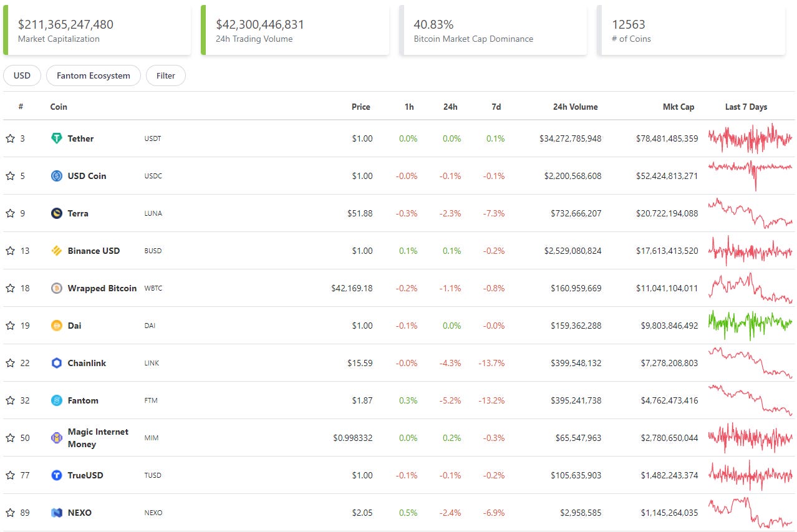This screenshot has width=797, height=532.
Task: Sort by the 7d change column
Action: coord(496,107)
